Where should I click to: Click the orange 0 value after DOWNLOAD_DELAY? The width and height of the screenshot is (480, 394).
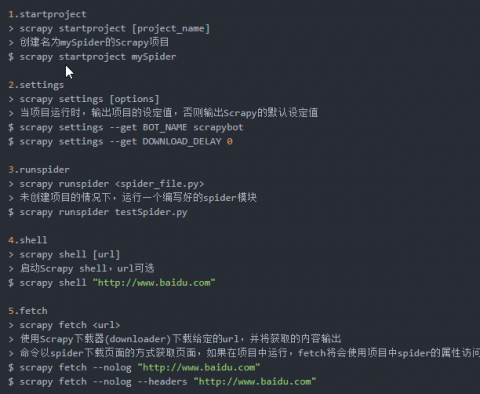[x=230, y=142]
